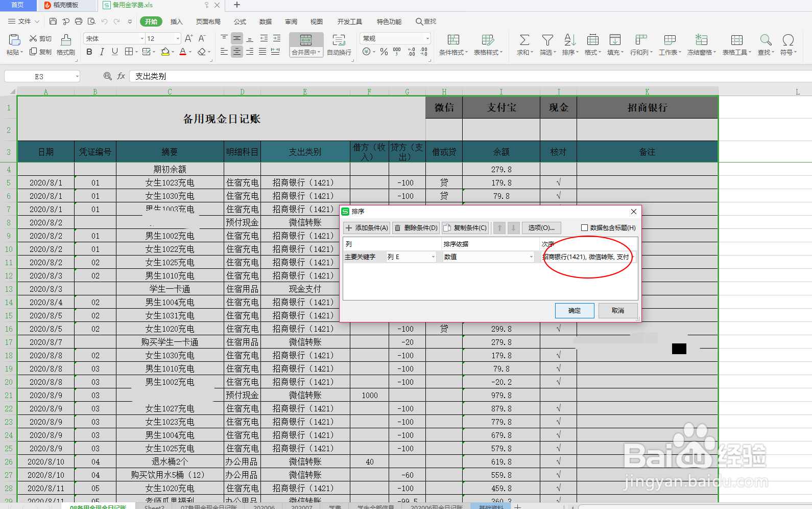Open the 稻壳模板 document tab
The width and height of the screenshot is (812, 509).
tap(66, 5)
